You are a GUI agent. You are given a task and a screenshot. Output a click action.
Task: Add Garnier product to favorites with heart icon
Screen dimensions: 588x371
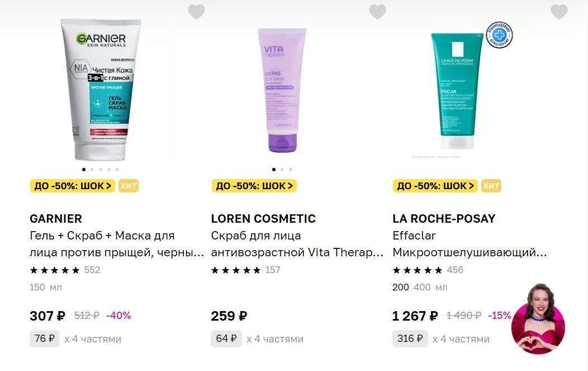196,12
